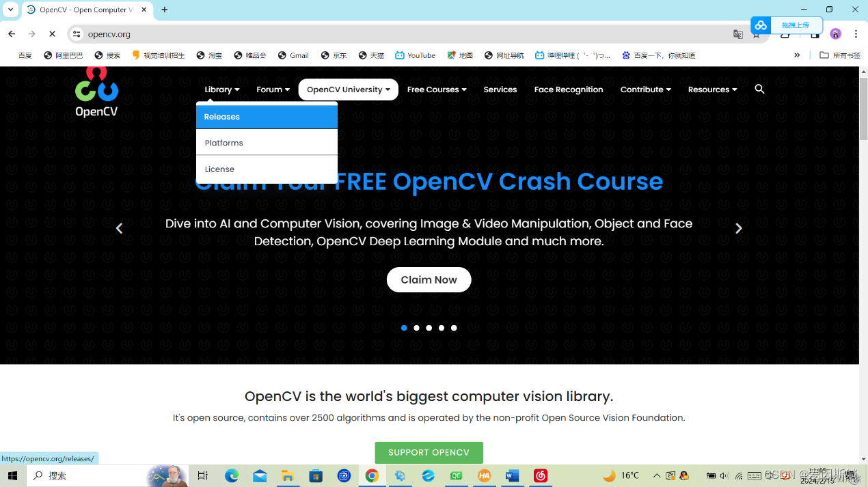Expand the Free Courses menu

point(437,89)
